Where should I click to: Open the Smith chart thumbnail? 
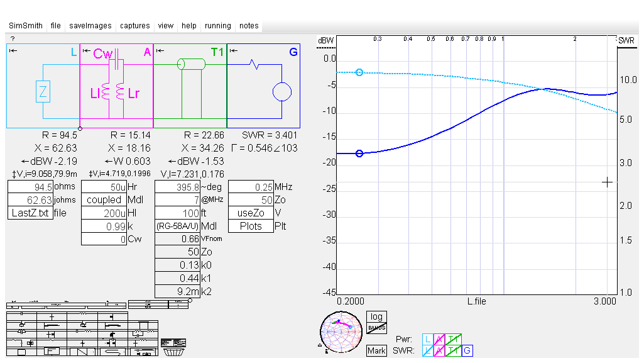(x=341, y=332)
